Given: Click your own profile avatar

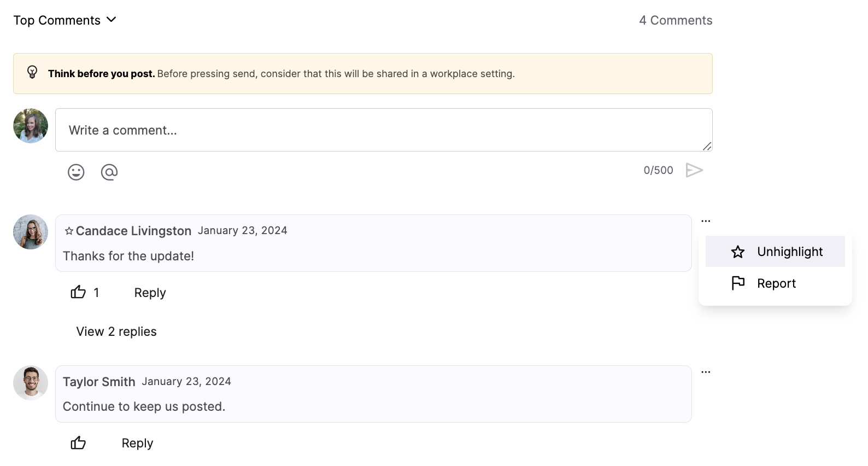Looking at the screenshot, I should point(31,126).
